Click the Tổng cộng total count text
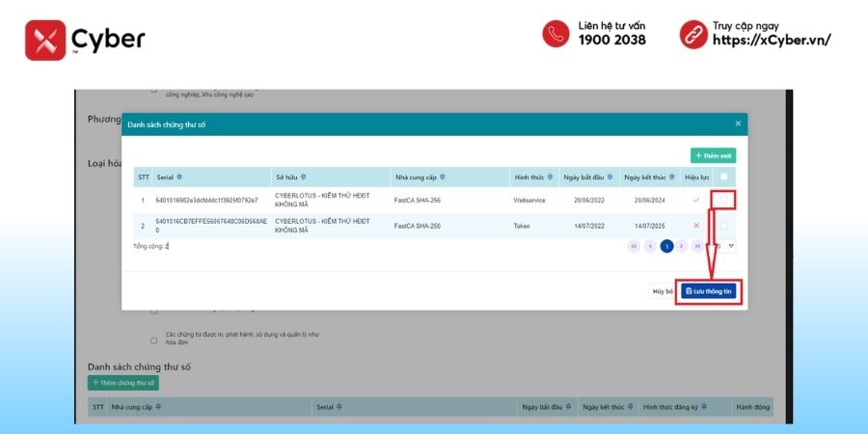Image resolution: width=868 pixels, height=434 pixels. [150, 246]
